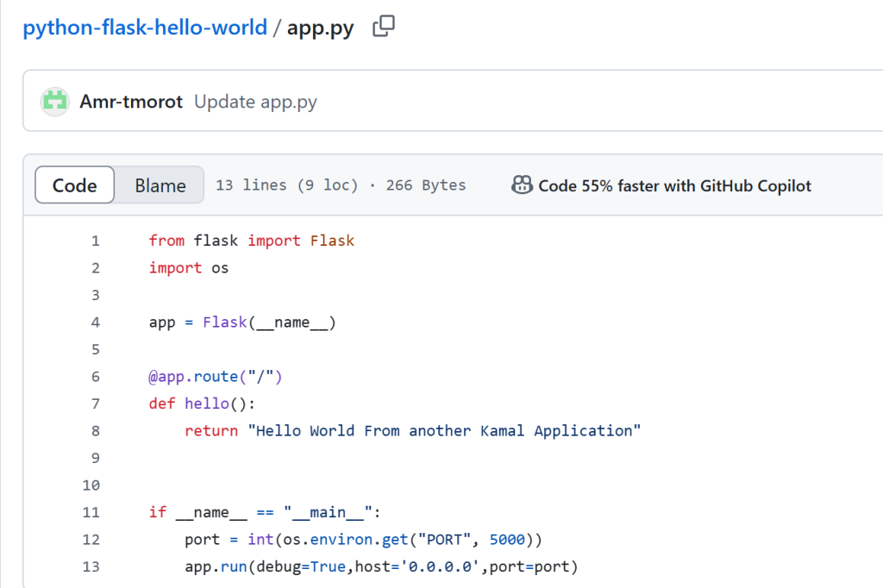883x588 pixels.
Task: Open the 'Update app.py' commit message
Action: coord(255,102)
